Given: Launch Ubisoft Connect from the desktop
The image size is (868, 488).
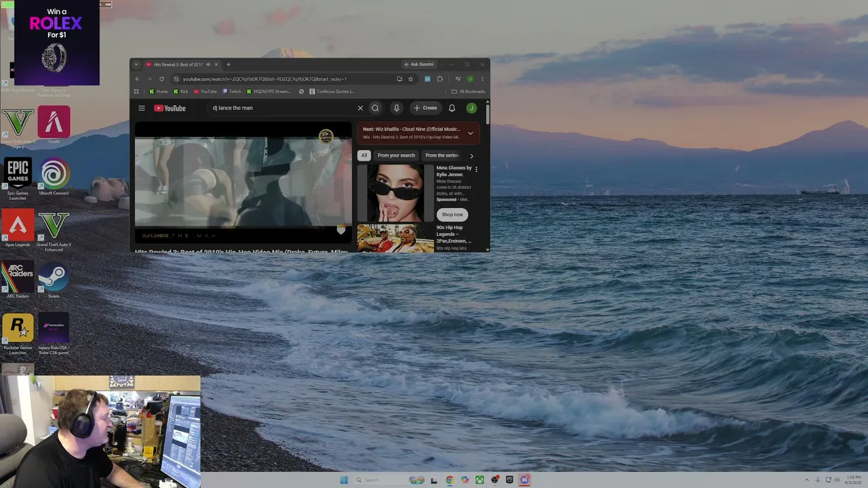Looking at the screenshot, I should 54,178.
